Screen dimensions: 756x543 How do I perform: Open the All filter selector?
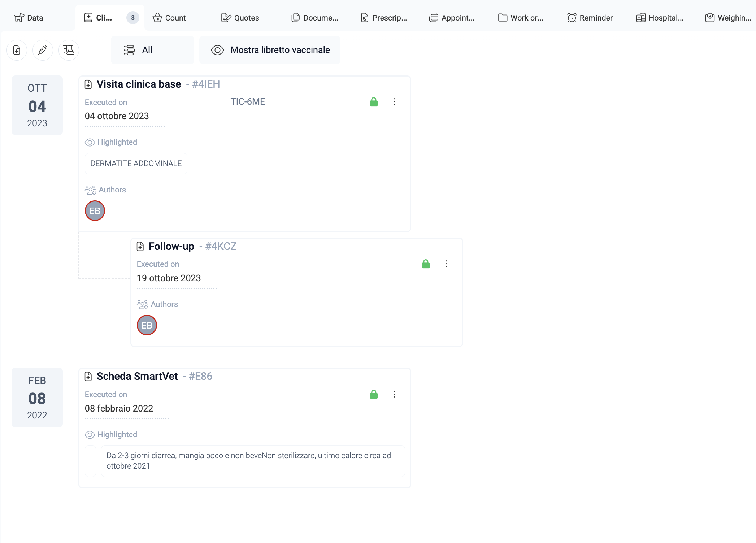pyautogui.click(x=152, y=50)
